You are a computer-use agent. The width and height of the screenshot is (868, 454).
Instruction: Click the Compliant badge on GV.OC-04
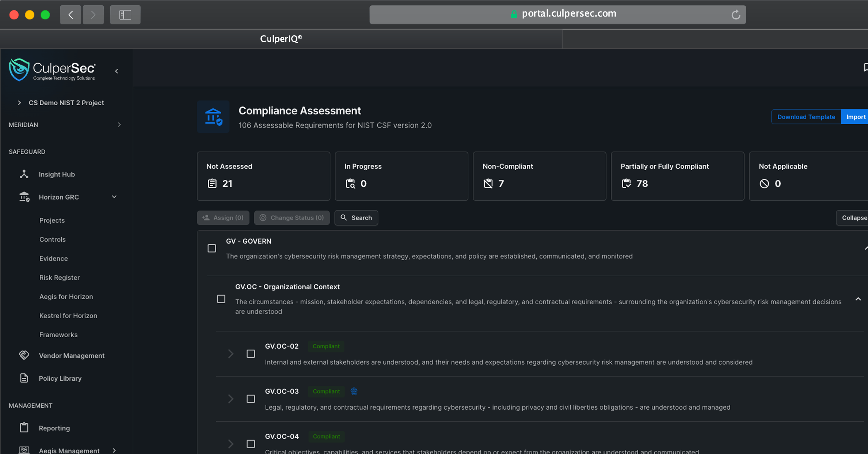[x=326, y=437]
